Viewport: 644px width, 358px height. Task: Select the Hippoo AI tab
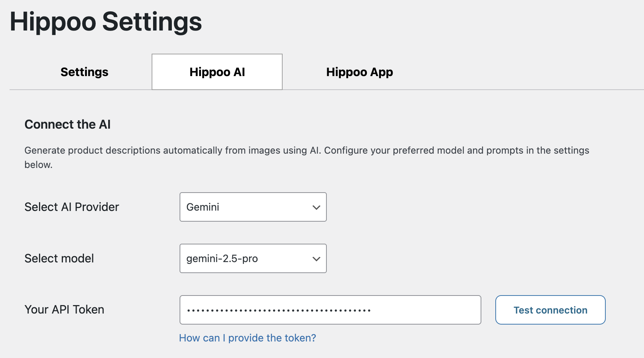coord(217,72)
